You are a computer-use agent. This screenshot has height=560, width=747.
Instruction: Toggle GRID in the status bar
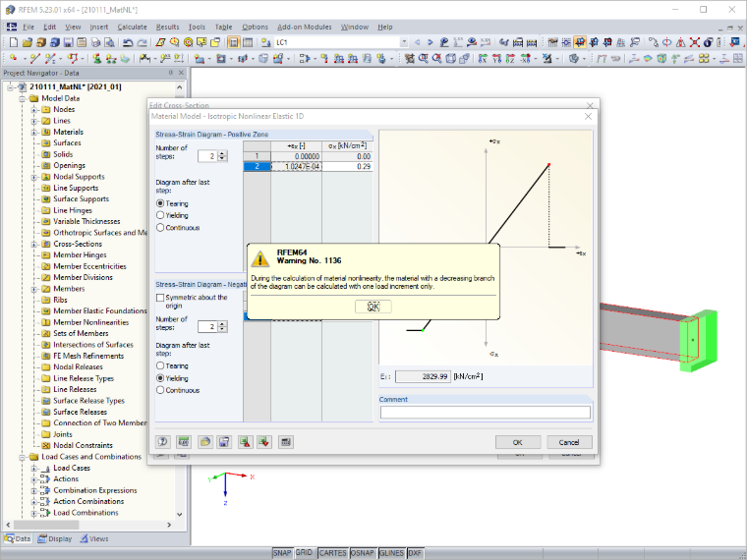304,553
